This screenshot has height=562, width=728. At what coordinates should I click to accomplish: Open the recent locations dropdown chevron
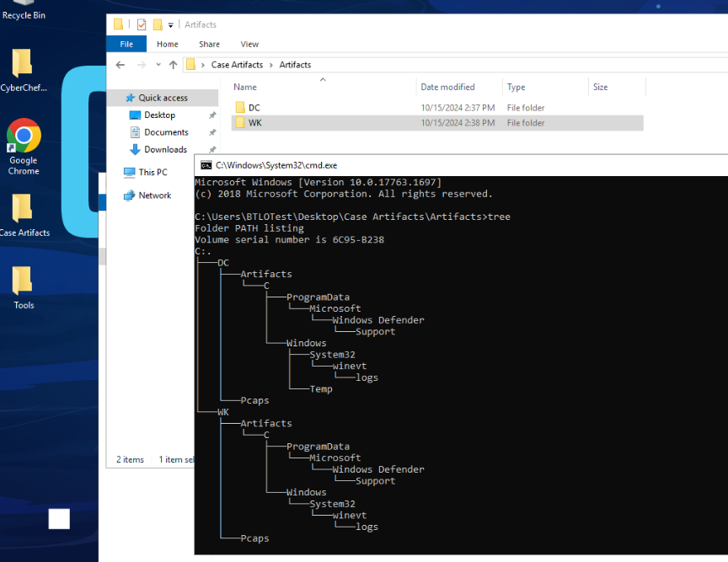point(158,65)
